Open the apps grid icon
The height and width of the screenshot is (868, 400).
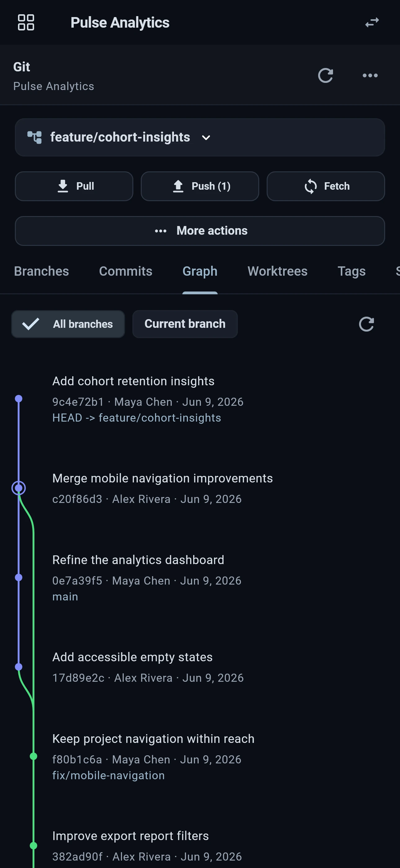tap(26, 23)
